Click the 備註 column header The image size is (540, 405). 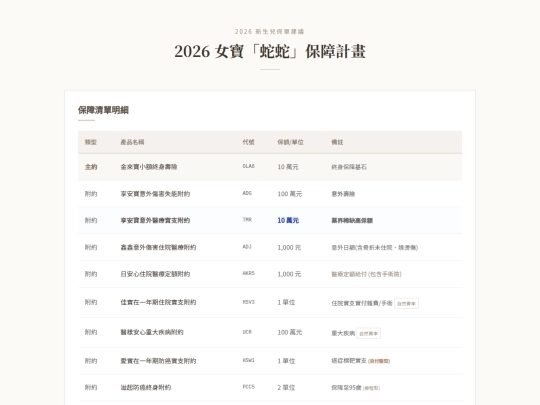(x=337, y=142)
